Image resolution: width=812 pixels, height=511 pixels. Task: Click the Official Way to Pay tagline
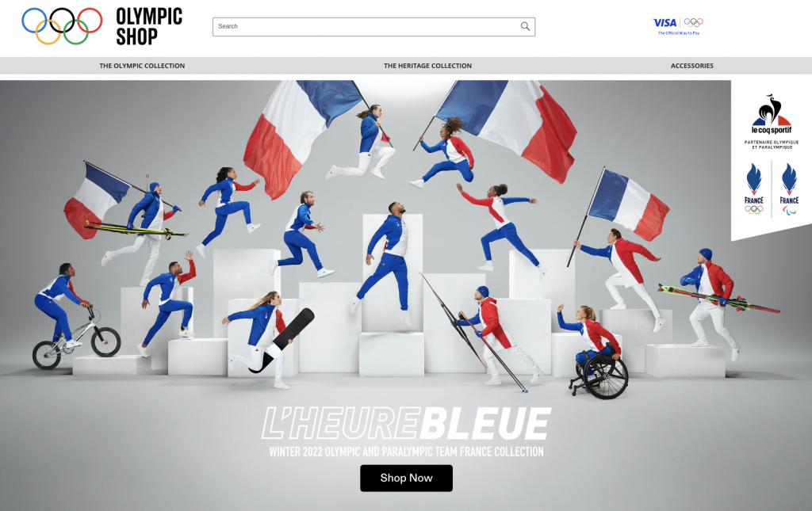679,33
